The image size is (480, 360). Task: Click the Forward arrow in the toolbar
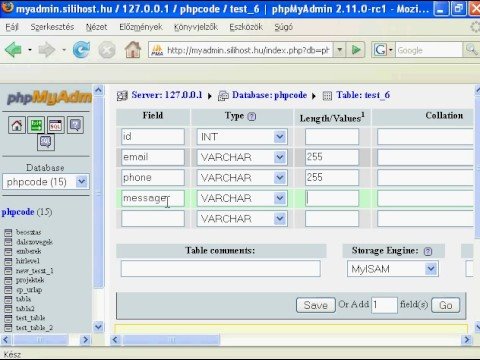(47, 50)
